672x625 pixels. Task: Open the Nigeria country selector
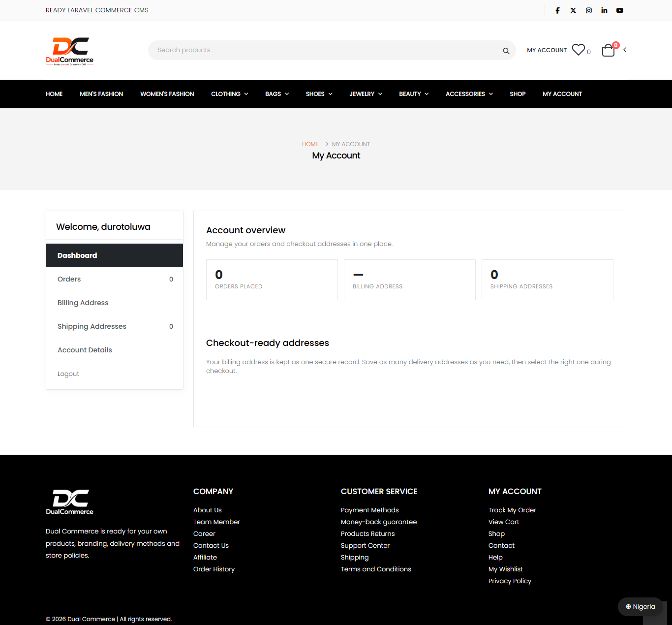640,607
